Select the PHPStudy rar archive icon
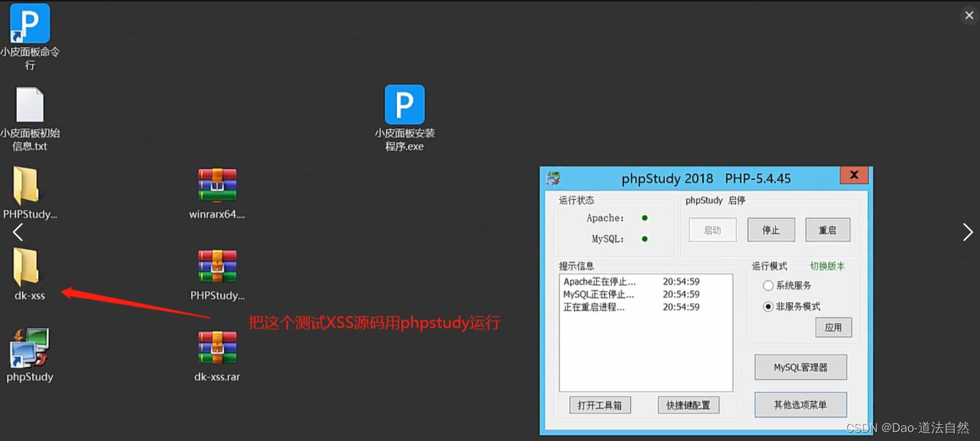Screen dimensions: 980x441 click(217, 267)
